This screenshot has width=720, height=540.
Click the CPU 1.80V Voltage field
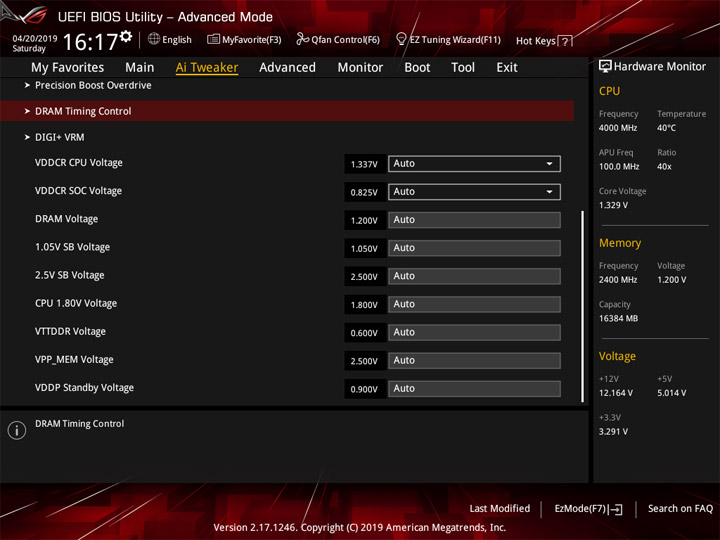[x=474, y=304]
